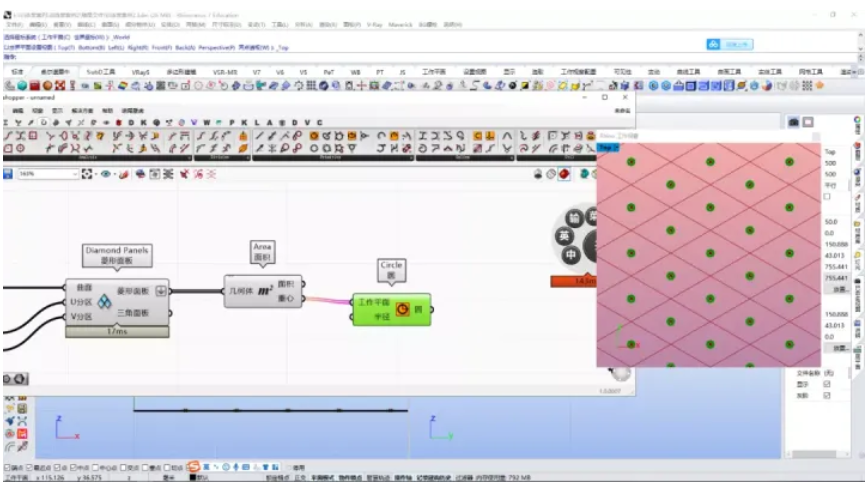Expand the Util component panel bar
866x482 pixels.
pos(556,158)
